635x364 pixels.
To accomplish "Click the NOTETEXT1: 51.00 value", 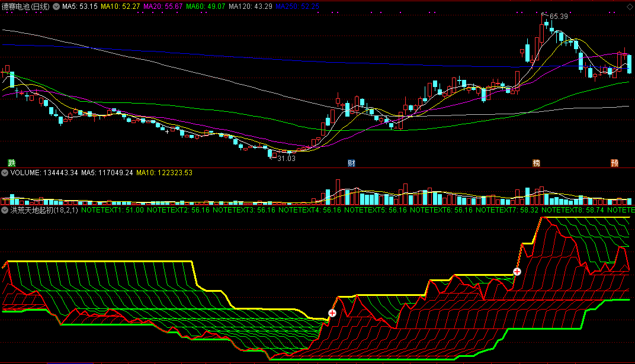I will tap(113, 210).
